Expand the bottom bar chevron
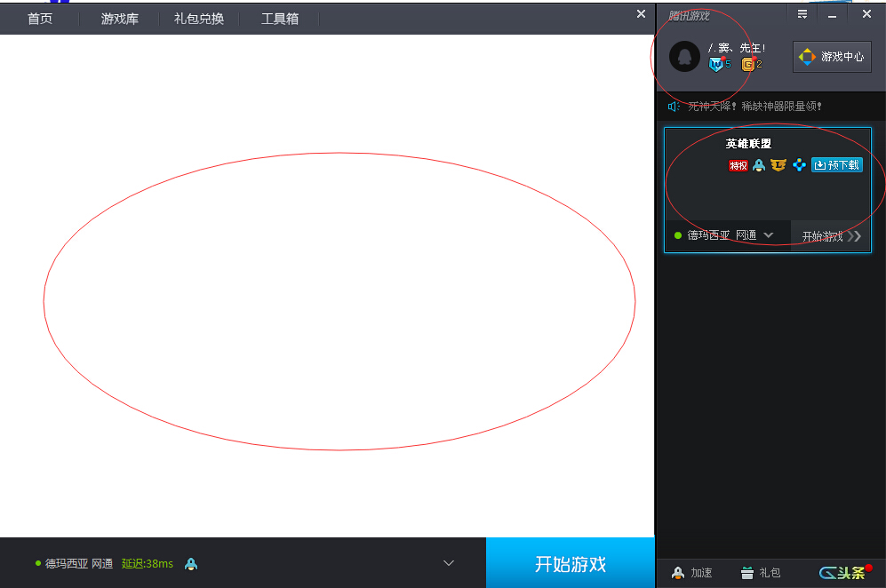886x588 pixels. [449, 563]
